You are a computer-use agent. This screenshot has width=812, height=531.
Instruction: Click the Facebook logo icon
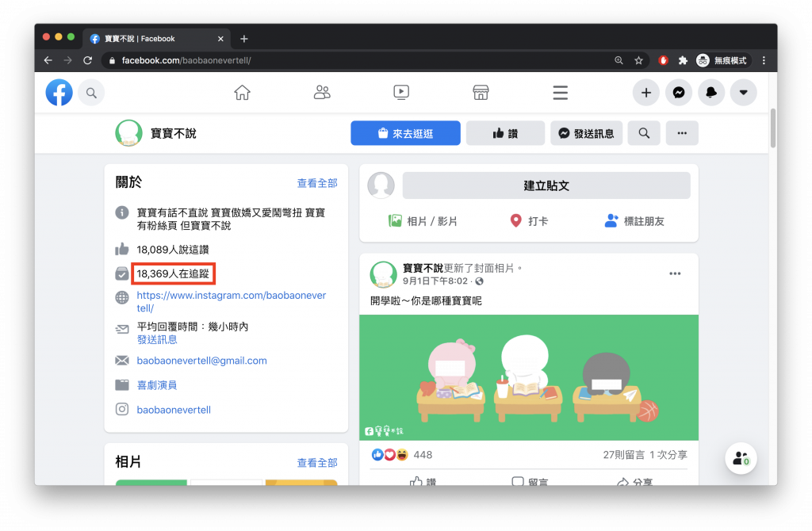[59, 93]
